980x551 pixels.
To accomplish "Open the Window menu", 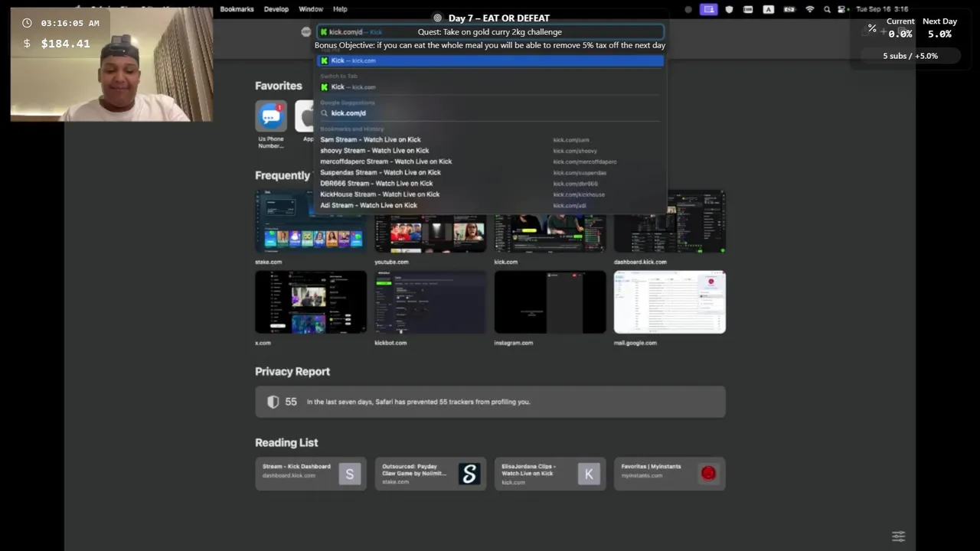I will [x=311, y=9].
